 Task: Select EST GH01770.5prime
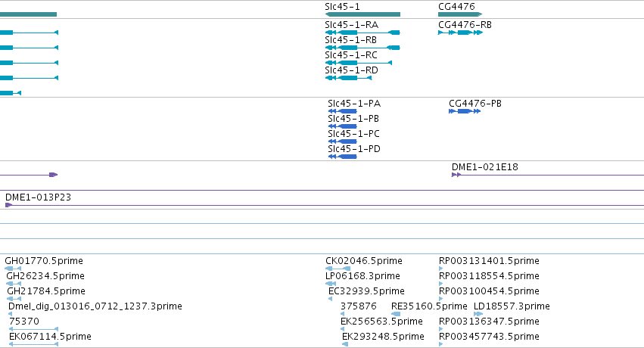click(13, 269)
